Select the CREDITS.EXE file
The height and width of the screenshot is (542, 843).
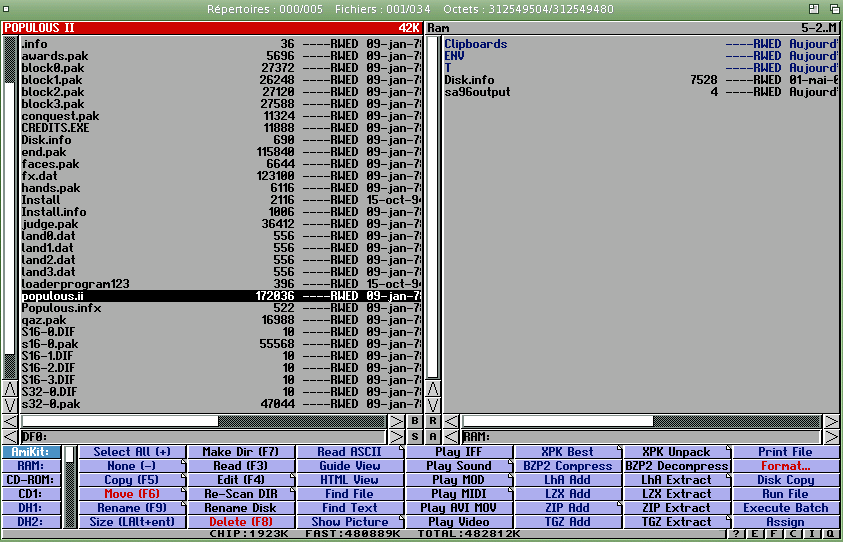tap(221, 128)
